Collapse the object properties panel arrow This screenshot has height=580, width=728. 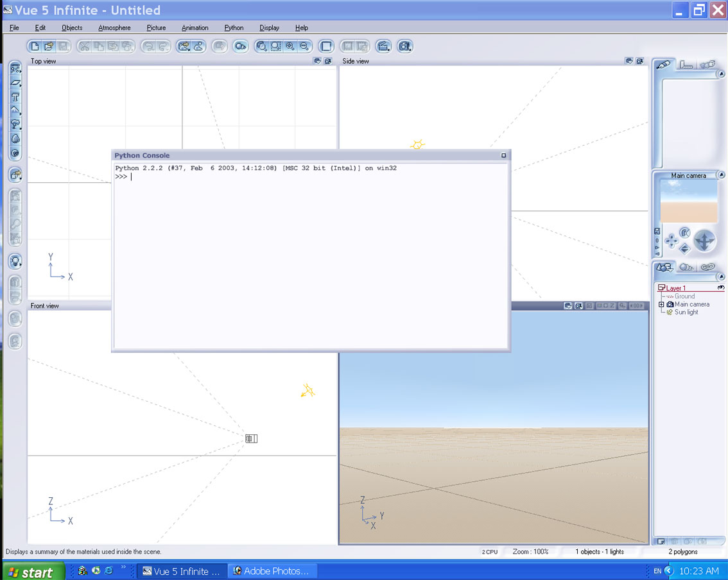pyautogui.click(x=721, y=74)
